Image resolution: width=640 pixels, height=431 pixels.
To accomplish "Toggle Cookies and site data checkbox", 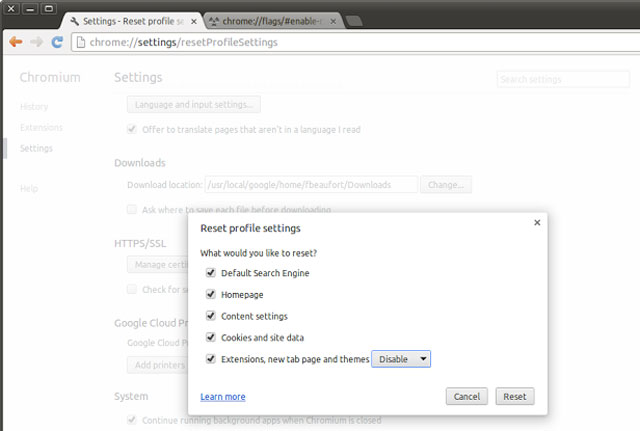I will coord(210,337).
